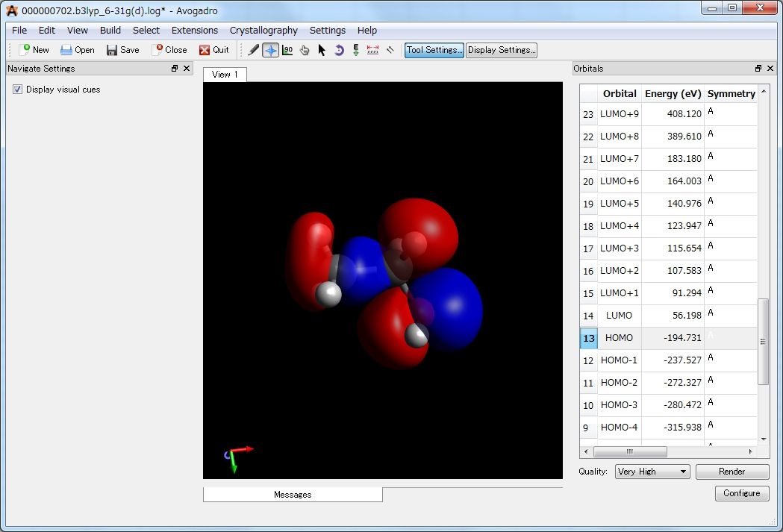This screenshot has width=783, height=532.
Task: Enable the Auto Rotate tool
Action: coord(338,50)
